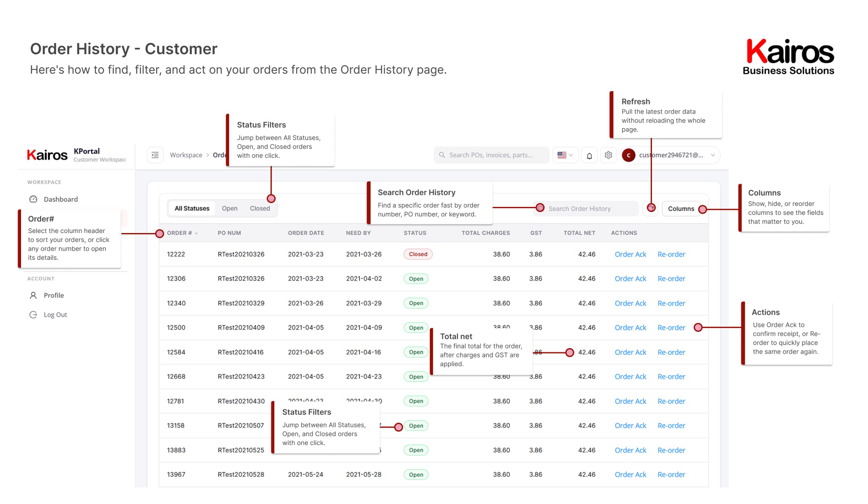Focus the Search Order History field
Image resolution: width=868 pixels, height=504 pixels.
tap(586, 209)
